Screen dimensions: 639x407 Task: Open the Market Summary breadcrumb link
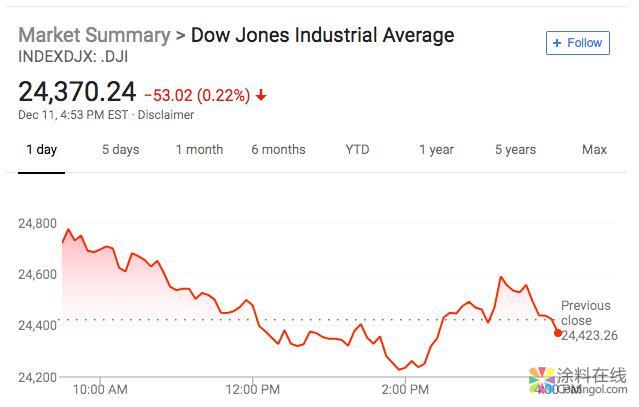tap(93, 35)
